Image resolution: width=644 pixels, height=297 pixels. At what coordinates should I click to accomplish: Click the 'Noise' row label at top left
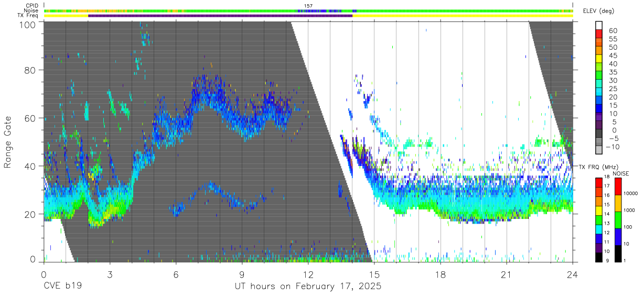[x=31, y=10]
